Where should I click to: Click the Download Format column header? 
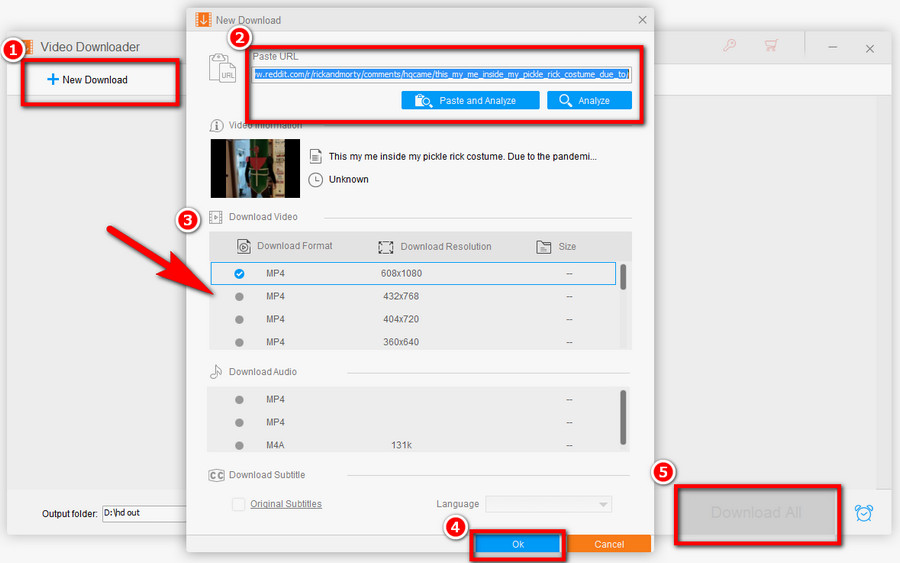pos(294,246)
